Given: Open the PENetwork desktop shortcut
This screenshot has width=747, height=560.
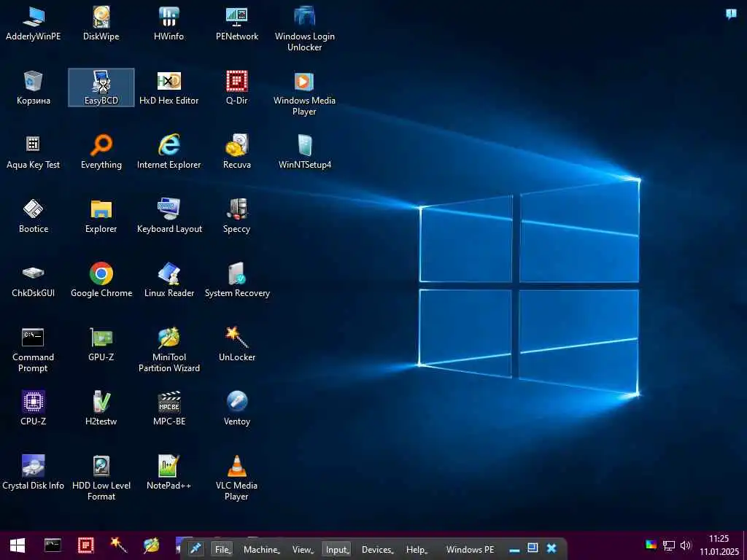Looking at the screenshot, I should click(x=237, y=24).
